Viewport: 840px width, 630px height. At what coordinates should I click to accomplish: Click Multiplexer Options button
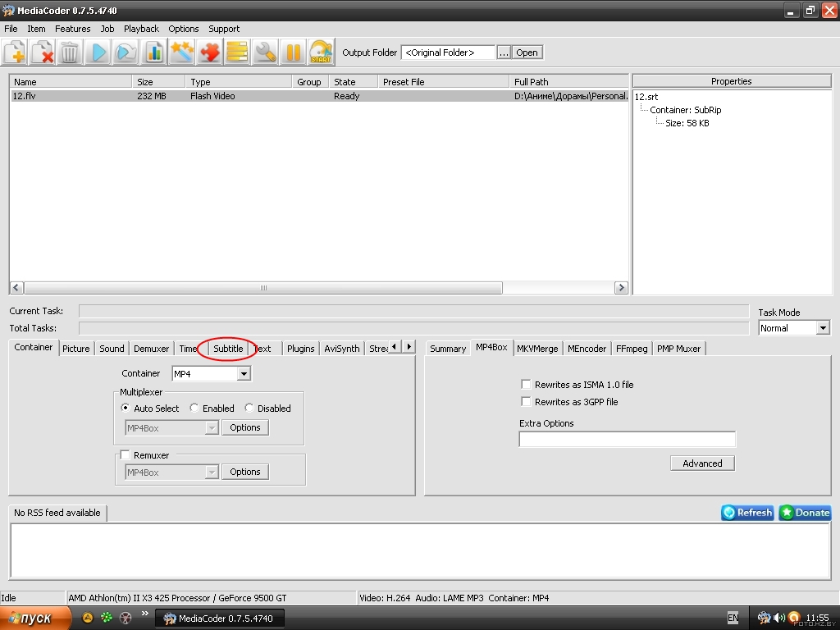245,427
